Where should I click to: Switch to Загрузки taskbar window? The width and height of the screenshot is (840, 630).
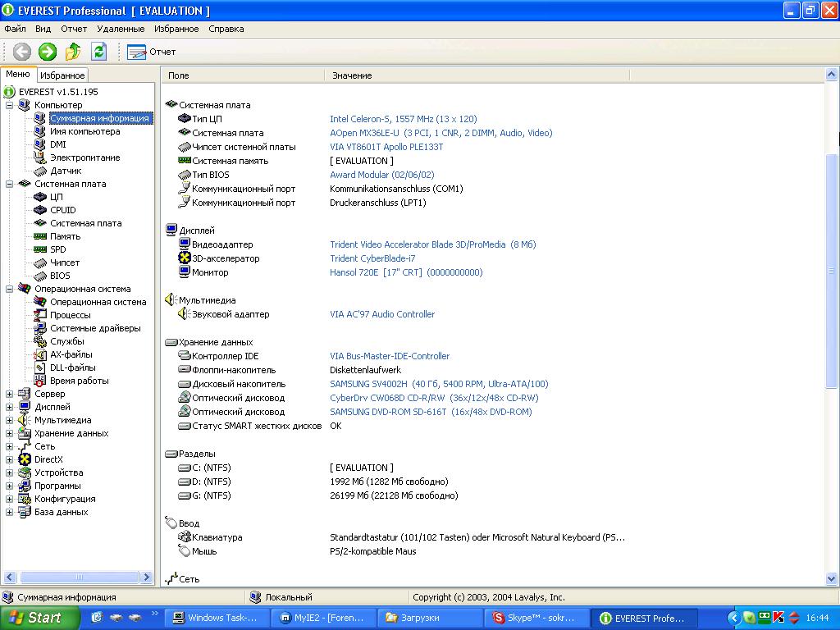pyautogui.click(x=430, y=618)
